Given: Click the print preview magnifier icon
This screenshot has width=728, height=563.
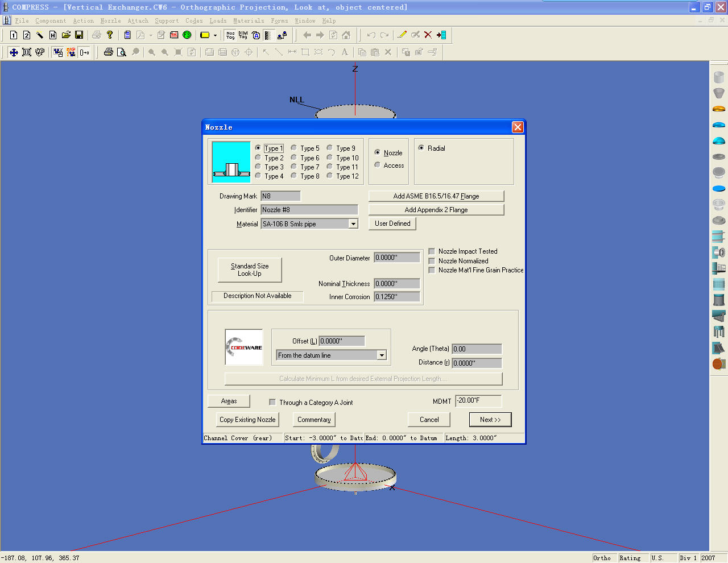Looking at the screenshot, I should 122,52.
